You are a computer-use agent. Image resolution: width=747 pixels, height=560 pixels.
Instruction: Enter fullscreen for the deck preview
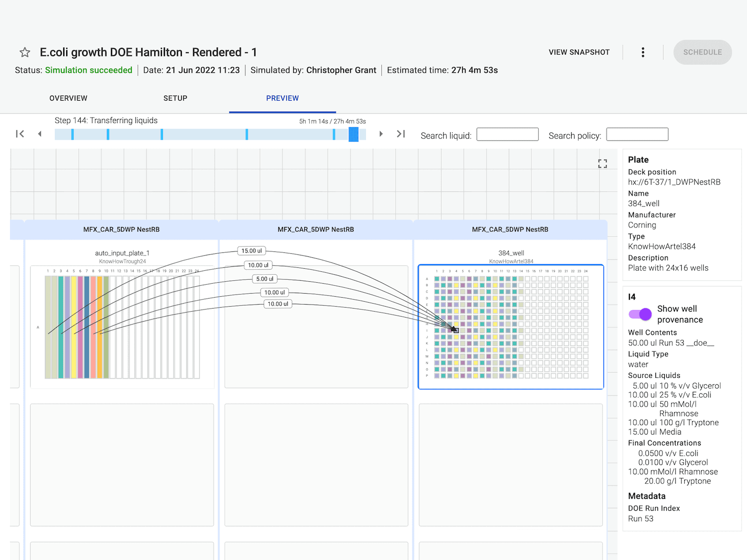[x=603, y=164]
